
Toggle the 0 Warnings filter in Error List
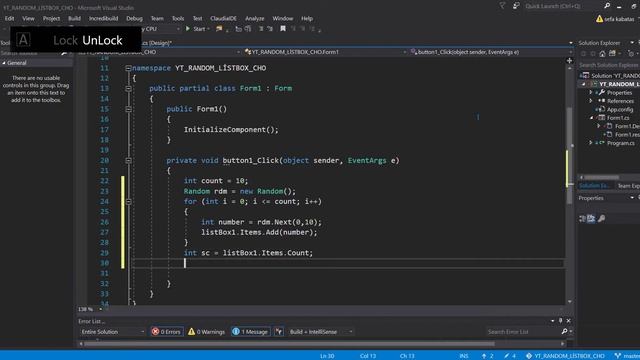(x=206, y=332)
